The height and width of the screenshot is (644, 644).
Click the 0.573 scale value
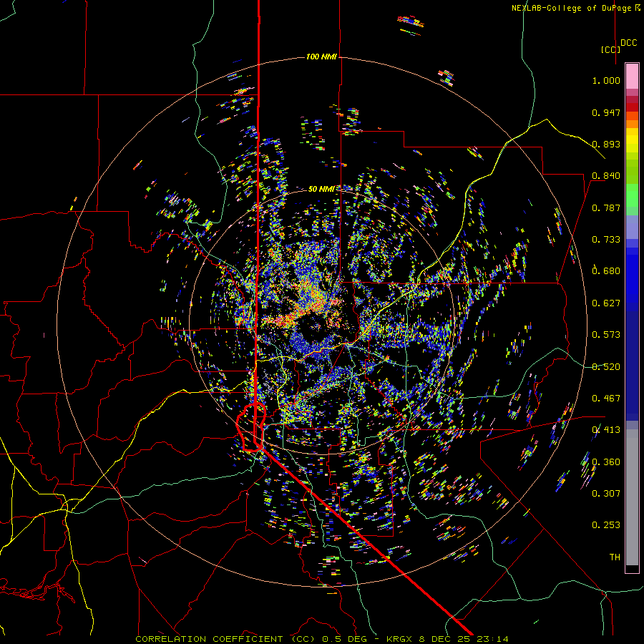(x=606, y=335)
